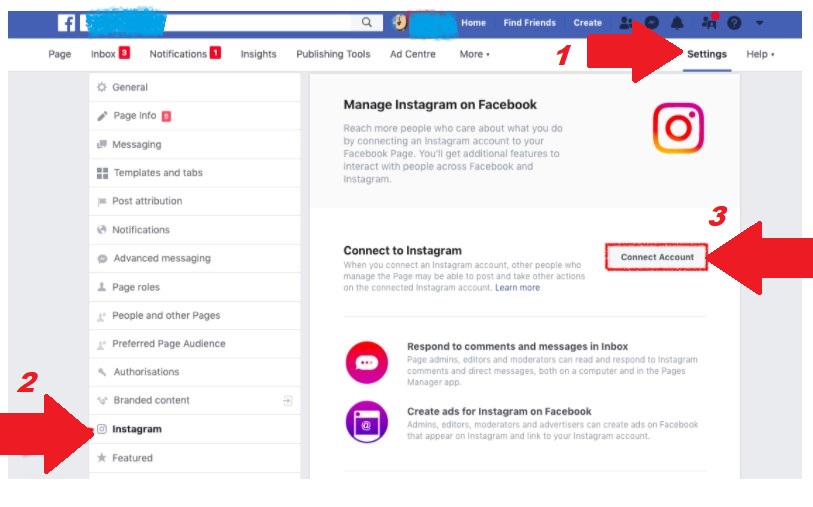Click the Authorisations key icon
Viewport: 813px width, 507px height.
pyautogui.click(x=102, y=372)
